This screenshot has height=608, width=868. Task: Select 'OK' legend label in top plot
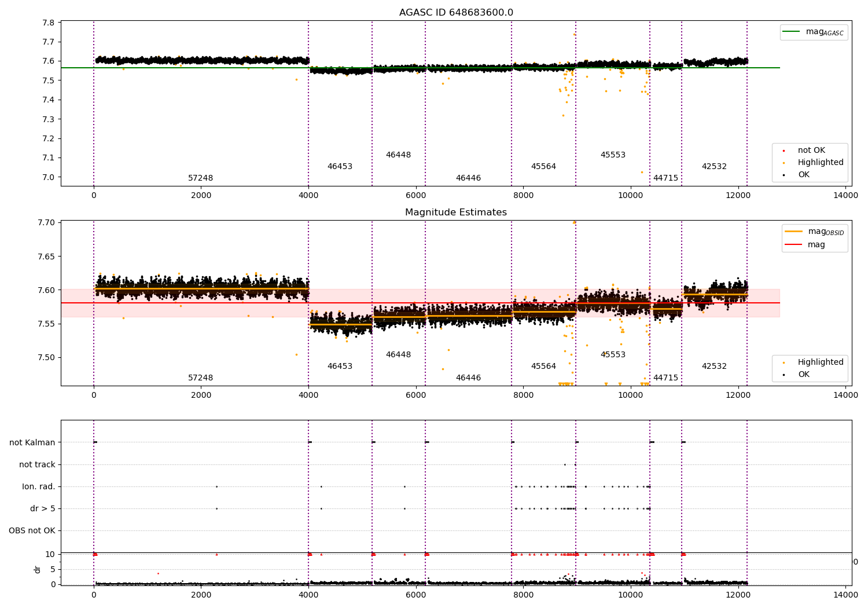tap(804, 175)
